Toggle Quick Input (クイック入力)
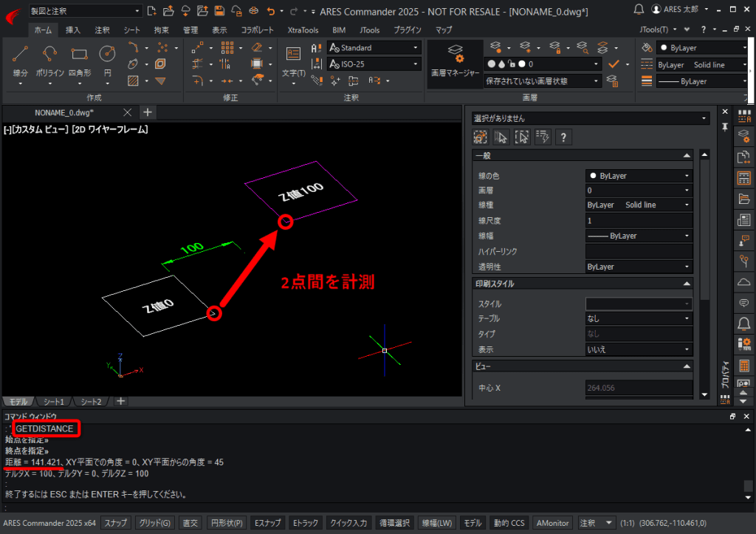The image size is (756, 534). pyautogui.click(x=348, y=523)
